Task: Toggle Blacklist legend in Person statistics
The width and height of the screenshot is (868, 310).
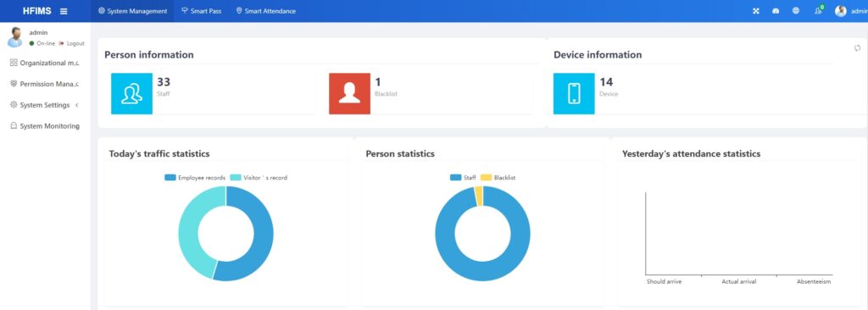Action: [x=498, y=178]
